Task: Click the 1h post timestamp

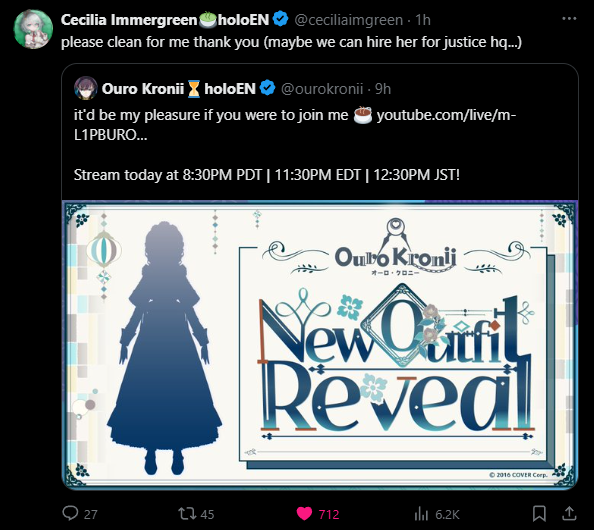Action: 423,20
